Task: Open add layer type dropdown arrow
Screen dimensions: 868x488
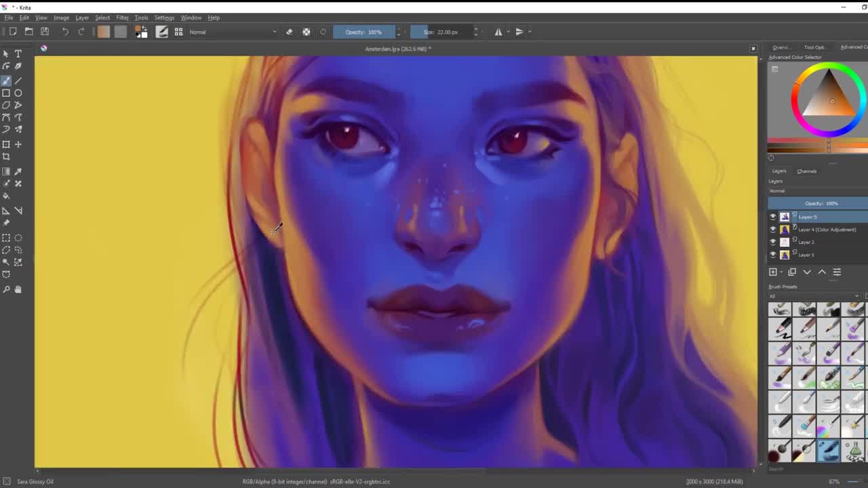Action: pos(781,272)
